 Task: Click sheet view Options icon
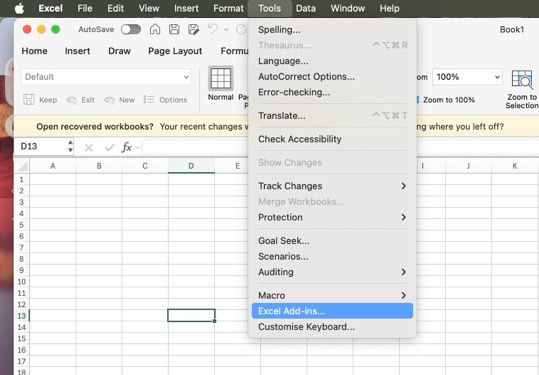(x=149, y=100)
